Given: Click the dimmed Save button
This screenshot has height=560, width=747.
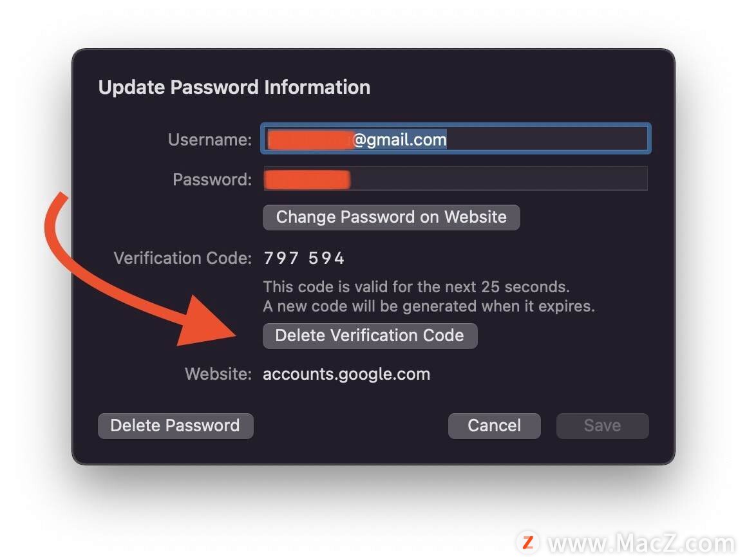Looking at the screenshot, I should (x=602, y=425).
